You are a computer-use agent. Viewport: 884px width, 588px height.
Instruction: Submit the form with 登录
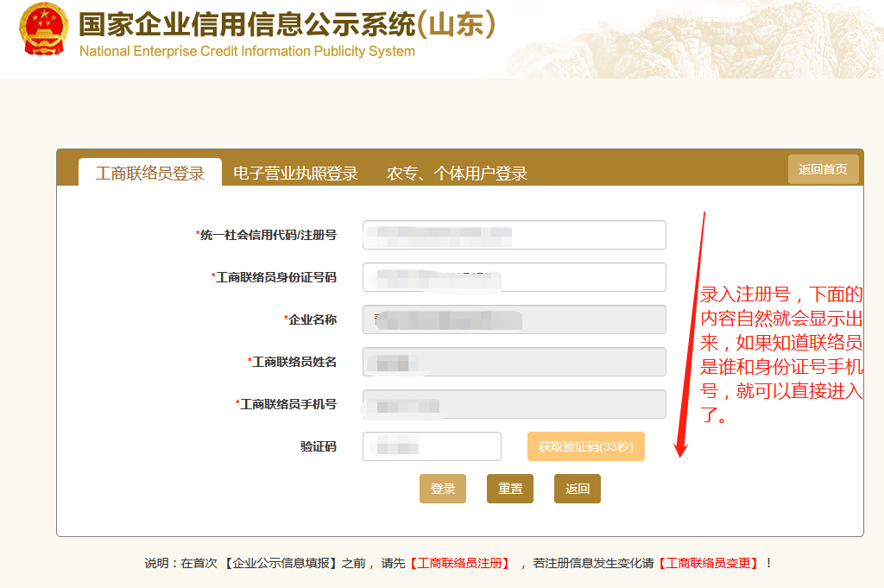tap(443, 489)
